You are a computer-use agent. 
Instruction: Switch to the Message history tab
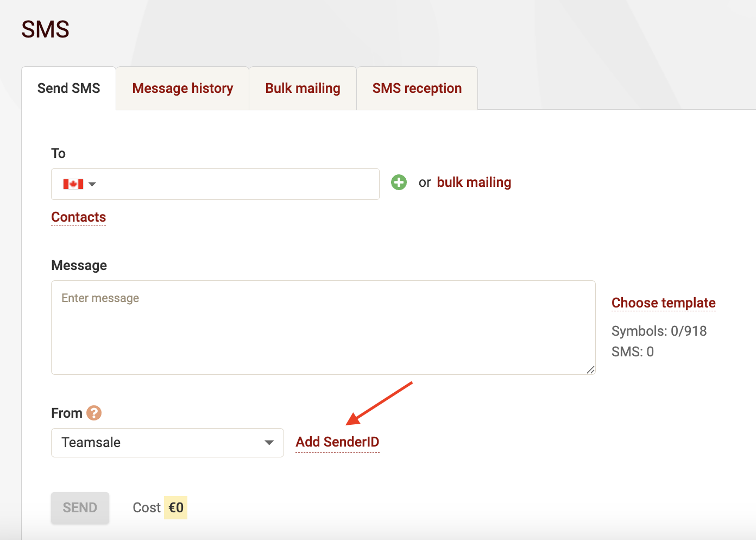[x=182, y=89]
